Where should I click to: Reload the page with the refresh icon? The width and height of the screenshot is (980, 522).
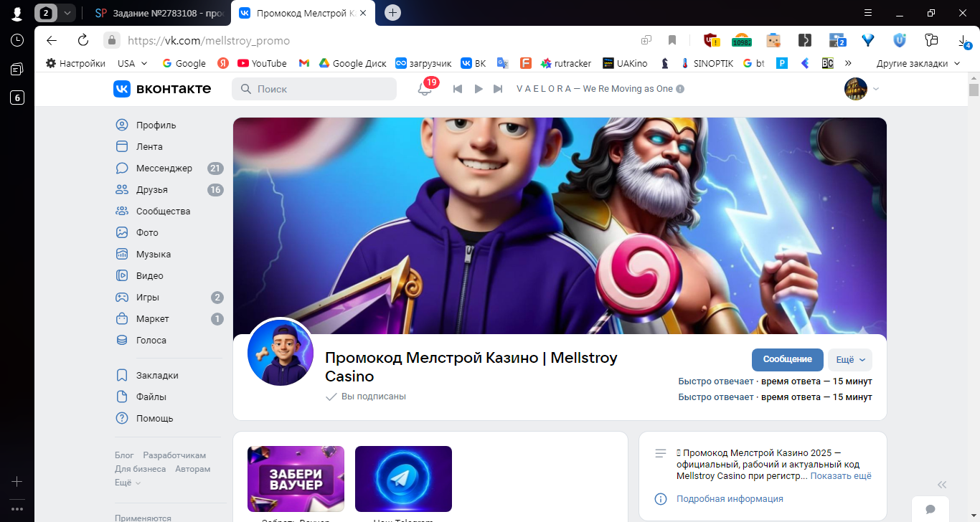point(83,40)
